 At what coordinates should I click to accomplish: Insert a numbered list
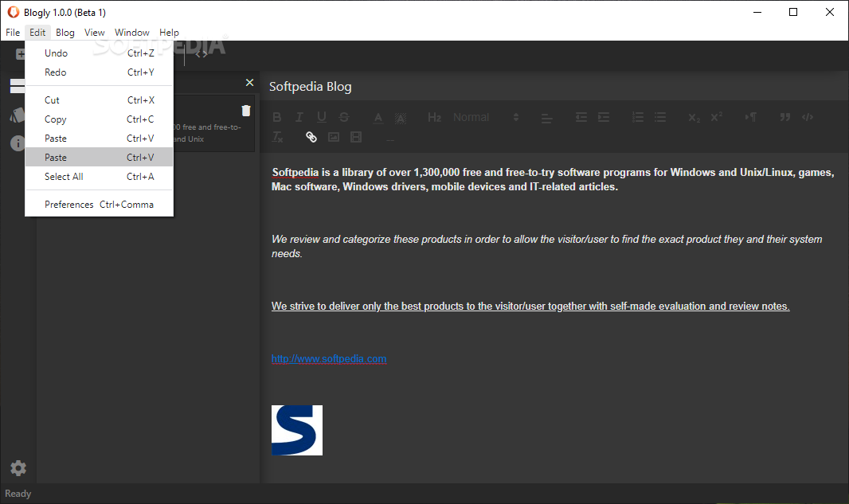pyautogui.click(x=637, y=117)
